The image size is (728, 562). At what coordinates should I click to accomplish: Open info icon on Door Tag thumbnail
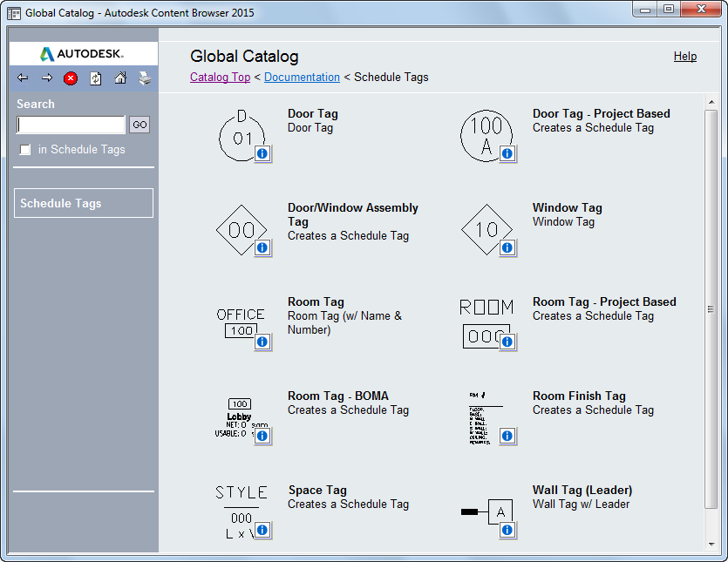pyautogui.click(x=262, y=153)
